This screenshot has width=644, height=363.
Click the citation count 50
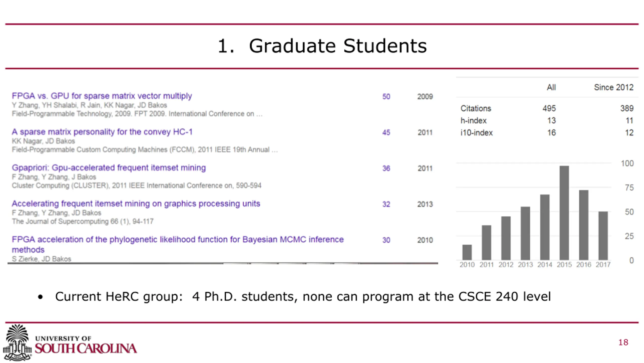pos(386,97)
